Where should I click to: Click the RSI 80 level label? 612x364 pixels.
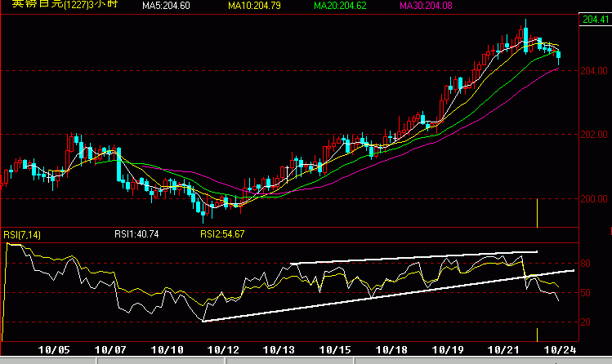coord(585,264)
